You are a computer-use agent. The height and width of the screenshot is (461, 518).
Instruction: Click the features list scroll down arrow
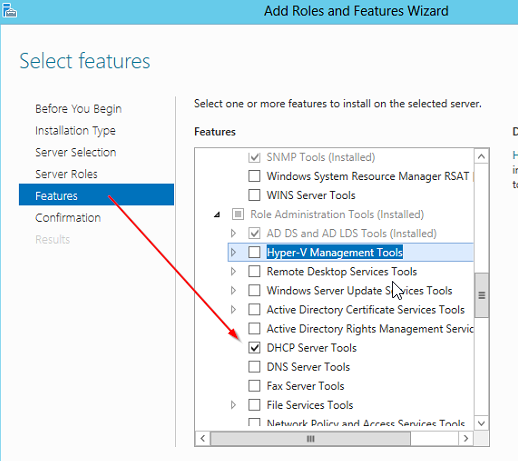(481, 423)
